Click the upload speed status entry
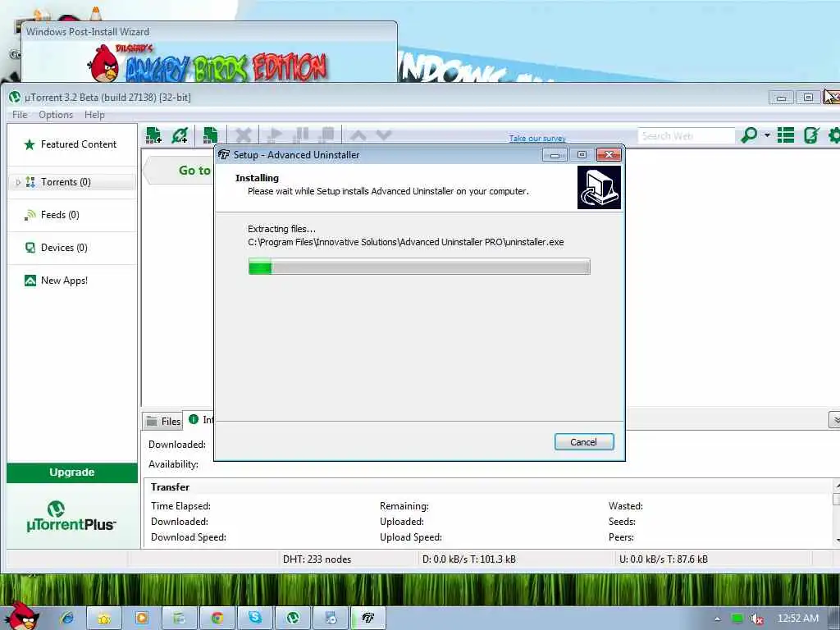 pyautogui.click(x=663, y=559)
